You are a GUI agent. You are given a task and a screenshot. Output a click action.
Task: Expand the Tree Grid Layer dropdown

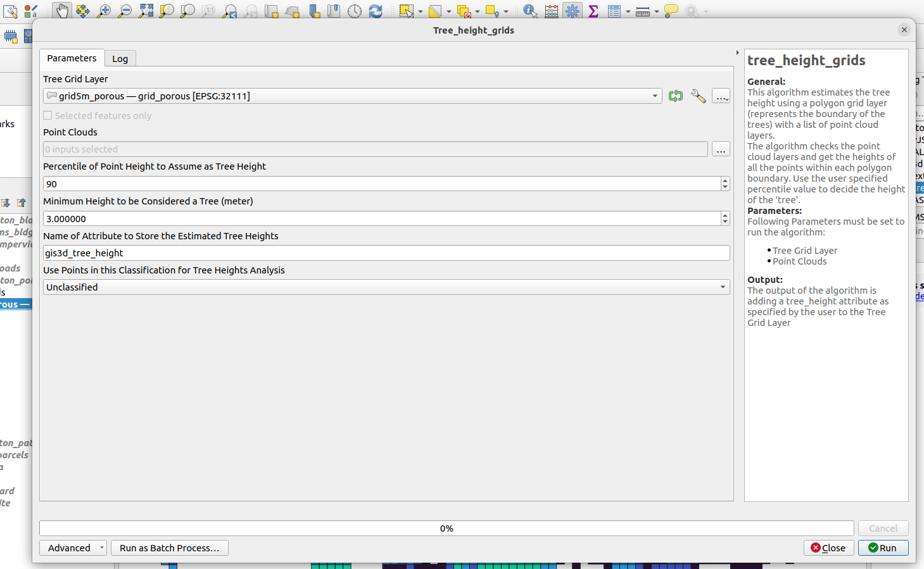coord(654,96)
